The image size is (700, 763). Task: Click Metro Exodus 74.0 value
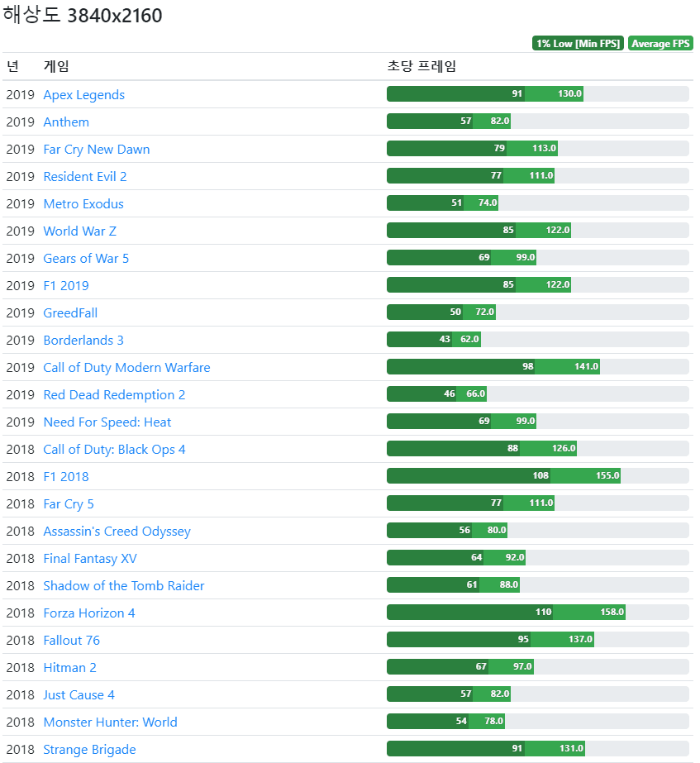point(488,203)
